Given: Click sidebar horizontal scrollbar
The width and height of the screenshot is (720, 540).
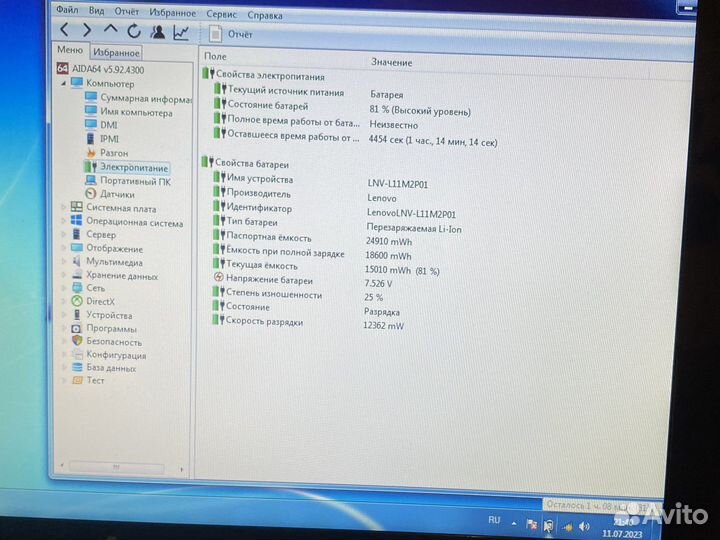Looking at the screenshot, I should click(x=117, y=468).
